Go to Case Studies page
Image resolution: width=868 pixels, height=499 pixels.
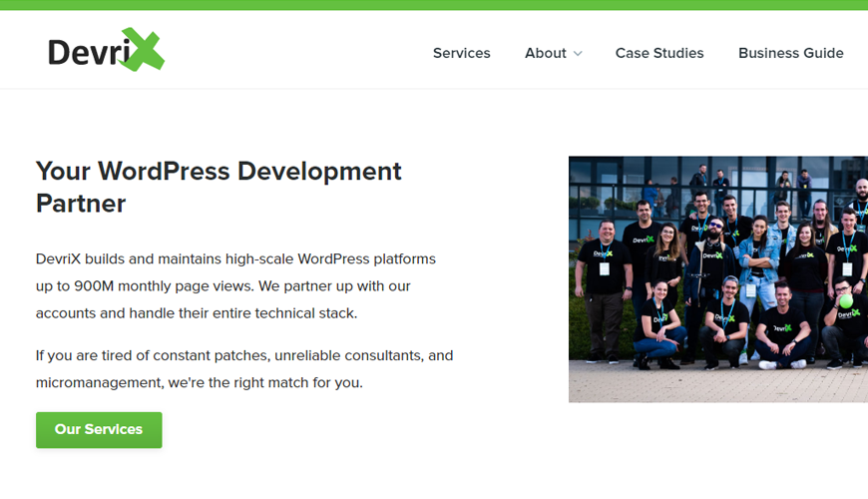(659, 53)
